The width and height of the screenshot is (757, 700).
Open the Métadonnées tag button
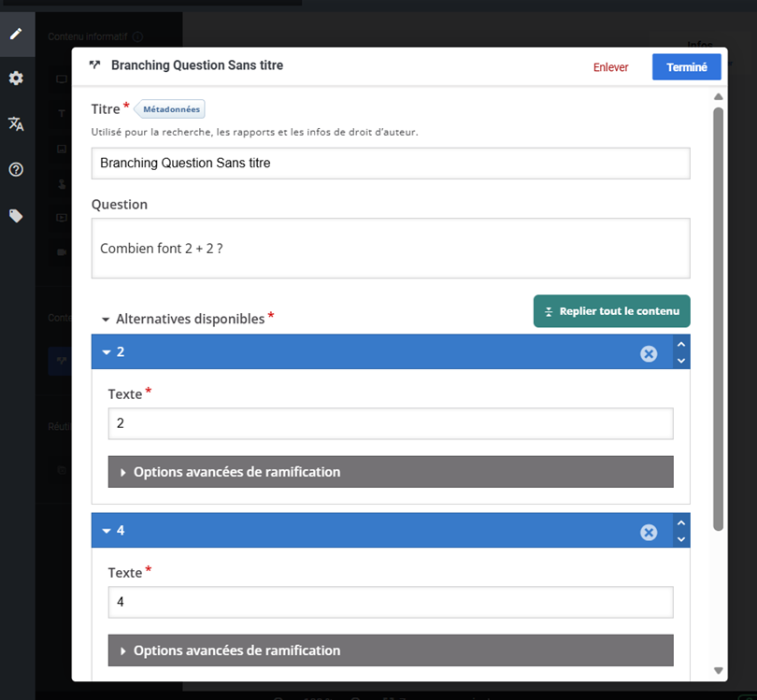pos(171,109)
